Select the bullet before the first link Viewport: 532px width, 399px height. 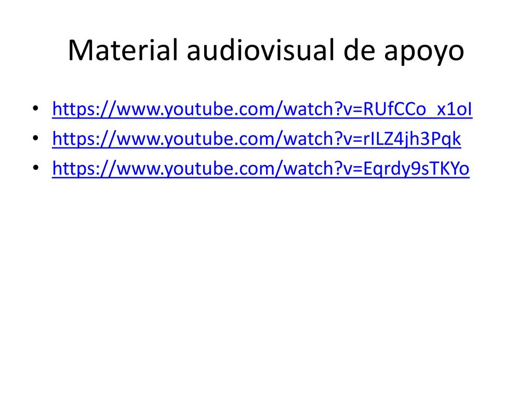click(36, 109)
